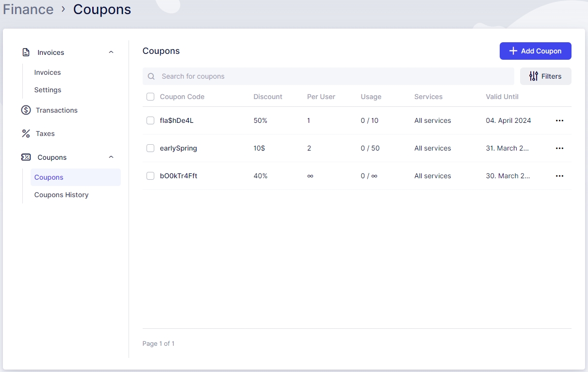Select the earlySpring coupon checkbox
The height and width of the screenshot is (372, 588).
coord(150,148)
